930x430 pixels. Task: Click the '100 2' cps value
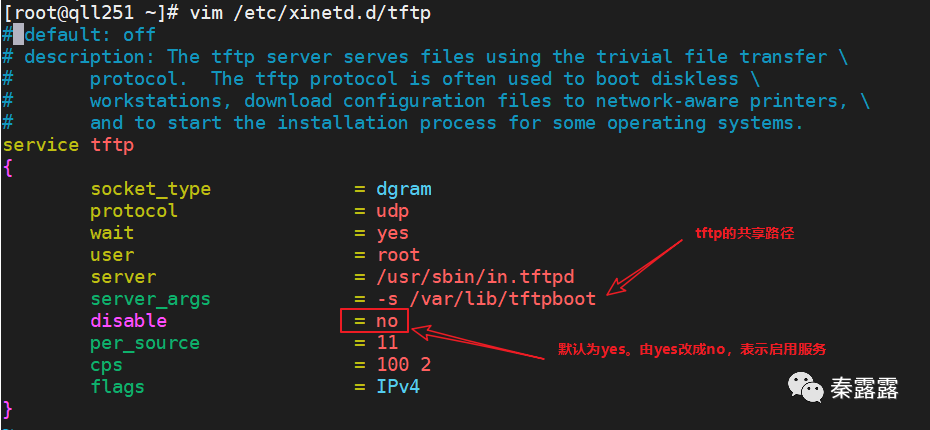click(404, 365)
